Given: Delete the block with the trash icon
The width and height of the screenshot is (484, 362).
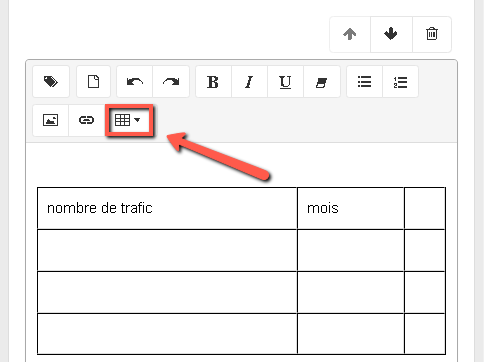Looking at the screenshot, I should coord(432,34).
